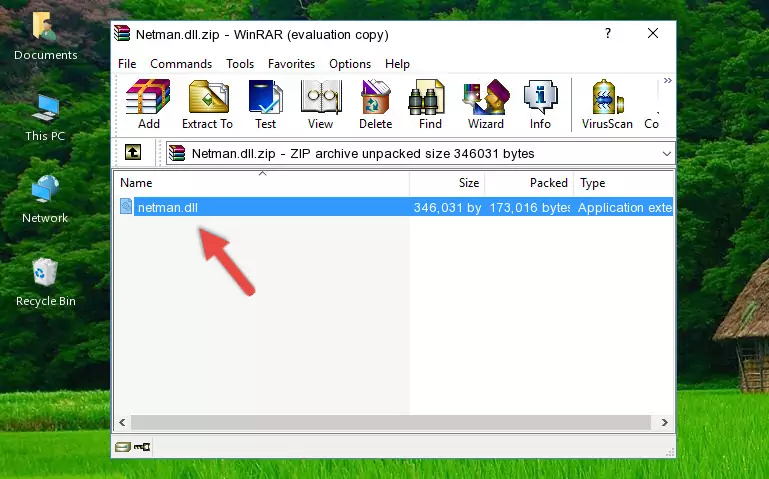Select the Network desktop icon
Viewport: 769px width, 479px height.
point(45,200)
